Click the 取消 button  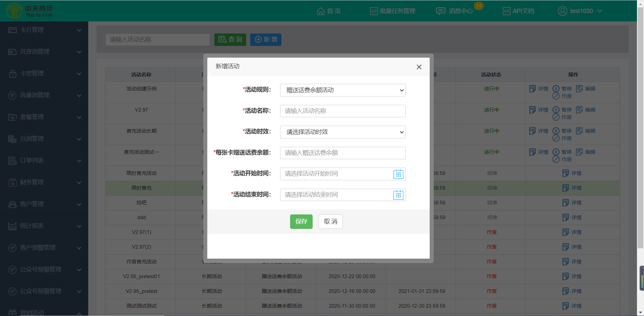tap(330, 222)
